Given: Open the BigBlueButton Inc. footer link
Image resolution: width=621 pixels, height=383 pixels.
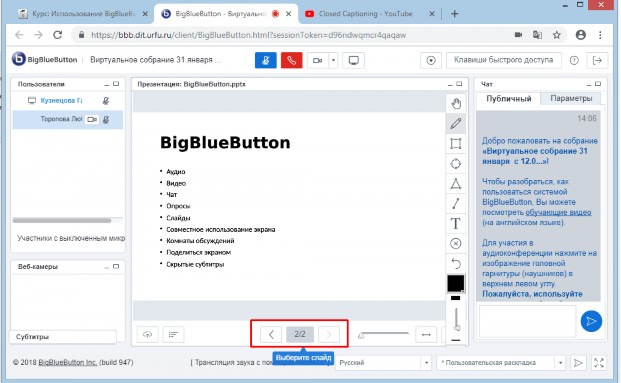Looking at the screenshot, I should tap(68, 362).
